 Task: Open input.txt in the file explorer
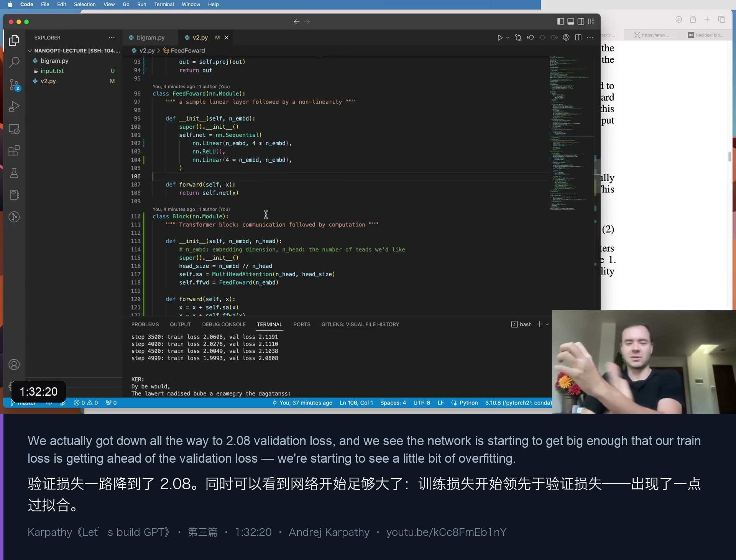tap(74, 71)
